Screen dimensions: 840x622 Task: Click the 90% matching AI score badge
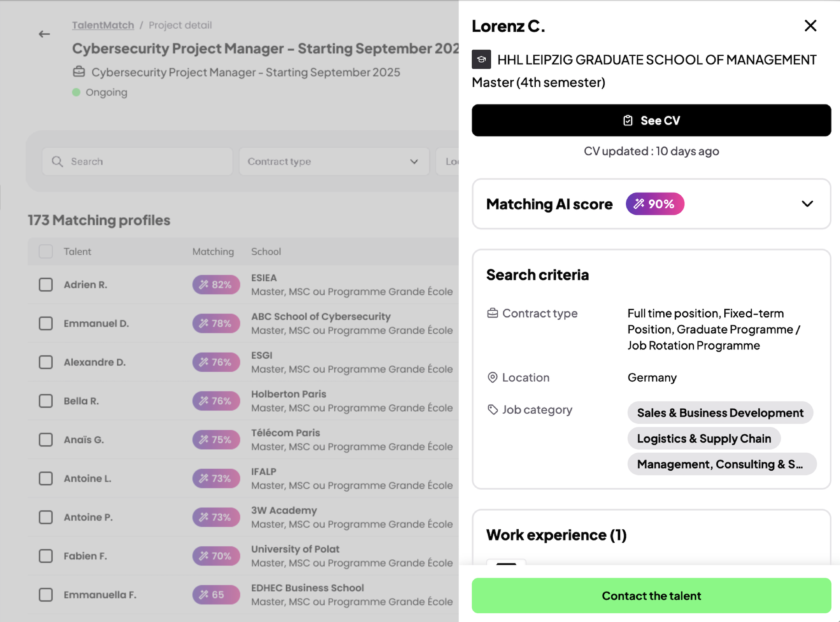655,204
